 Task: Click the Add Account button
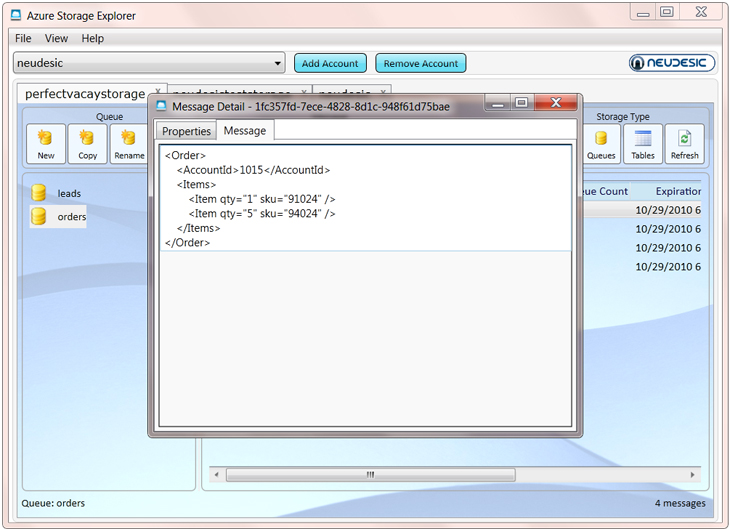click(330, 63)
